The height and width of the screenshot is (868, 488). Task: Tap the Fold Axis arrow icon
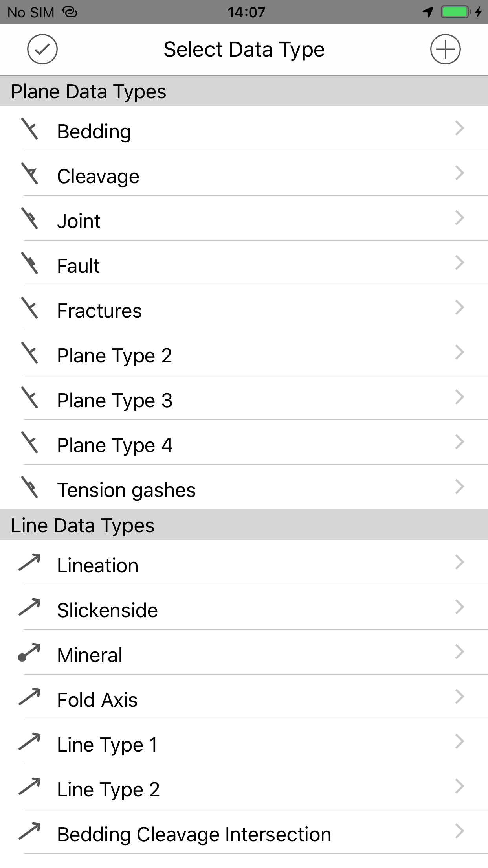pyautogui.click(x=29, y=697)
